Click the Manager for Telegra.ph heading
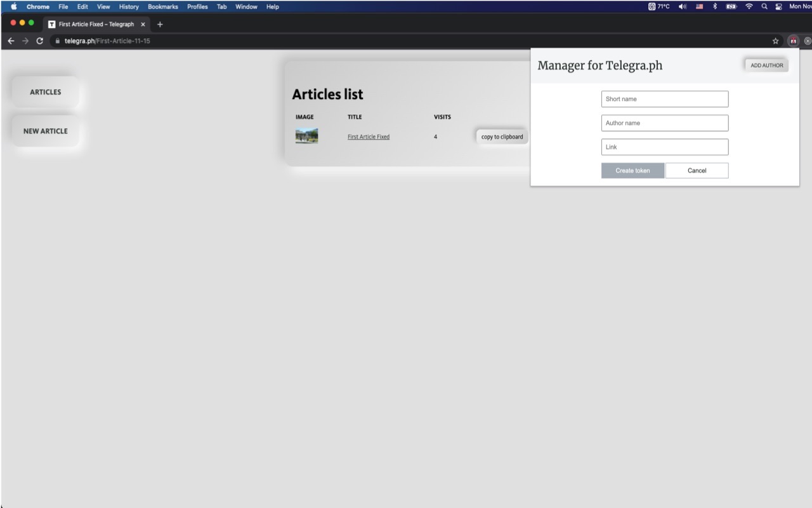The image size is (812, 508). click(x=600, y=65)
